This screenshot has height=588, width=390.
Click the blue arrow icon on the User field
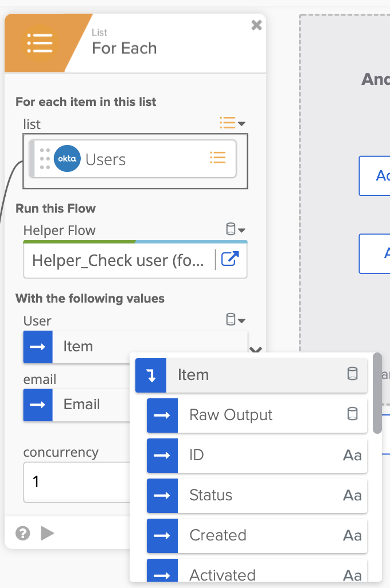tap(37, 347)
